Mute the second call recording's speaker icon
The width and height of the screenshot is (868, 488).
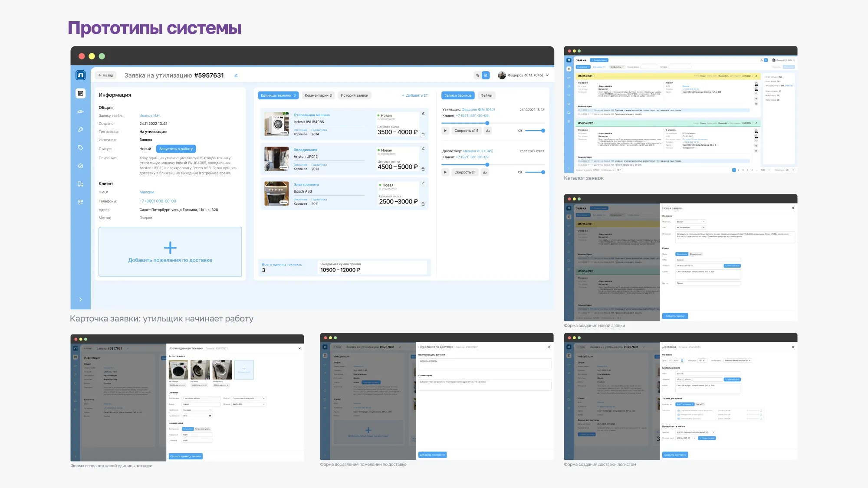point(519,172)
